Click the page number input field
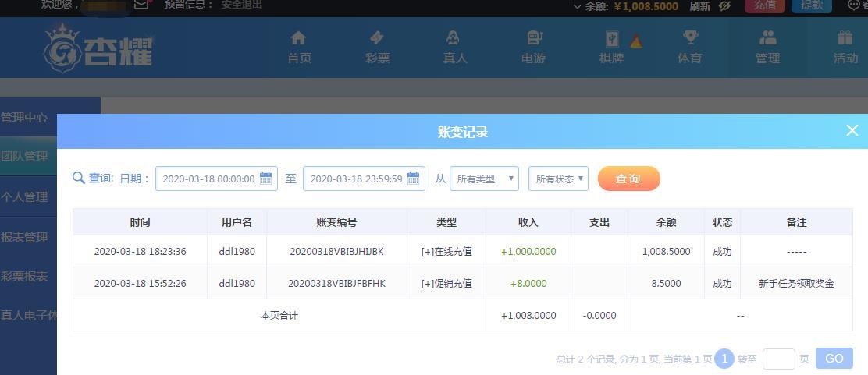 coord(778,359)
